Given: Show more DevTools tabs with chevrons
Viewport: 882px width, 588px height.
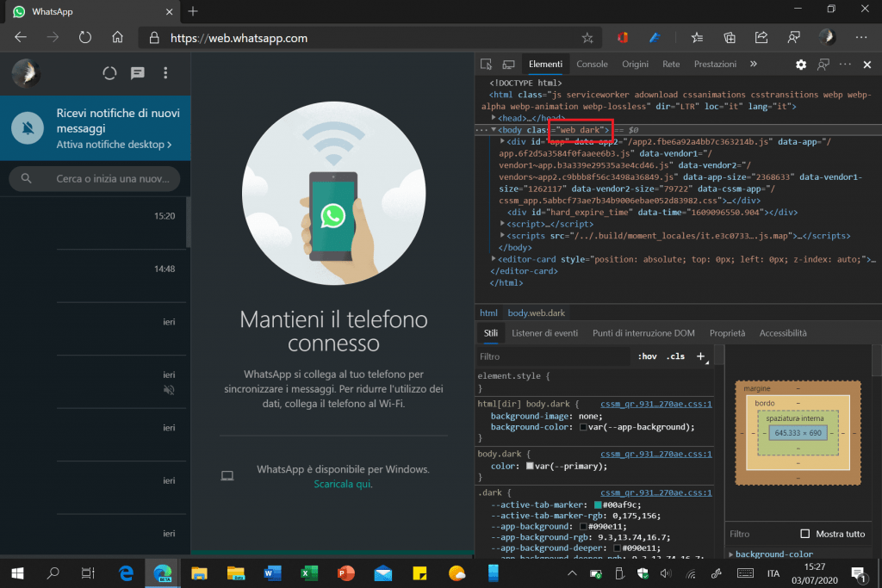Looking at the screenshot, I should 754,65.
